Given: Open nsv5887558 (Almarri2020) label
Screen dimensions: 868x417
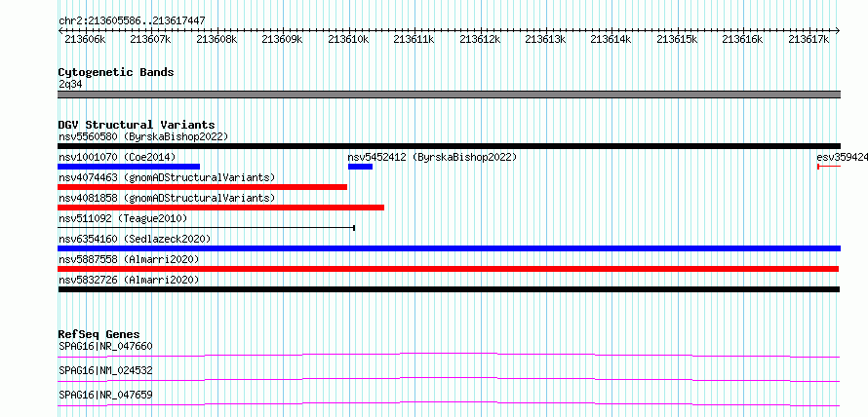Looking at the screenshot, I should coord(129,259).
